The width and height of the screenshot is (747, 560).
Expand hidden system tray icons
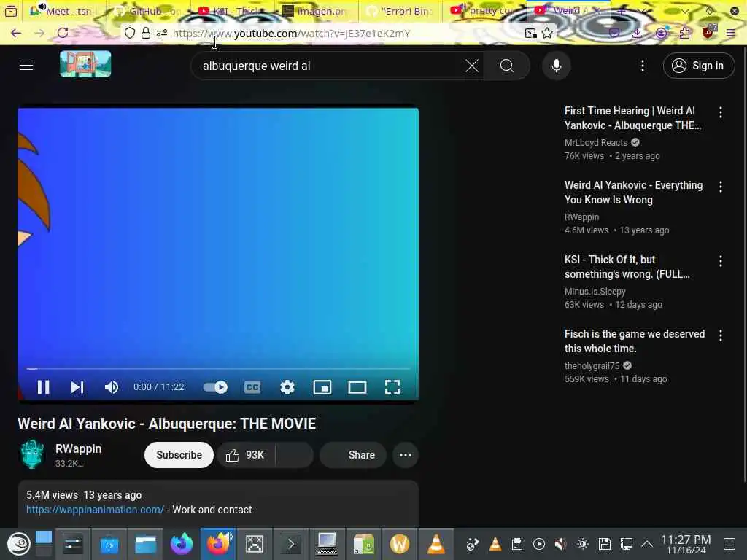tap(647, 544)
